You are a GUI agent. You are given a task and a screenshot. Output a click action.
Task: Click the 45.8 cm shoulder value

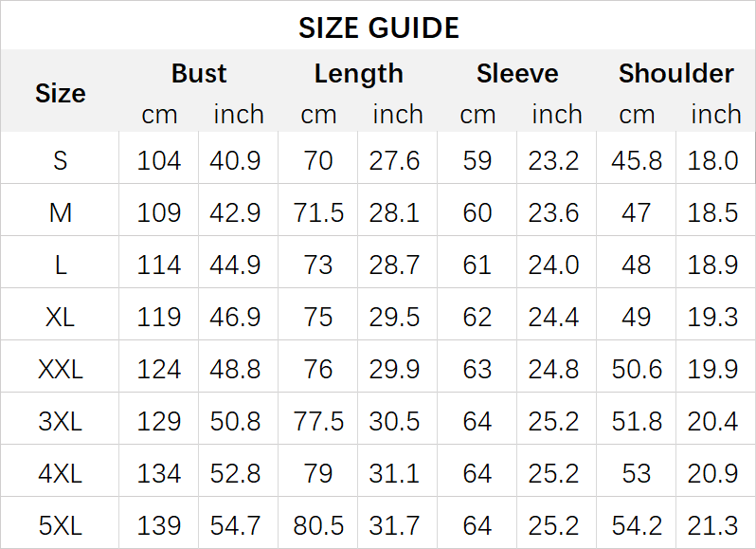[637, 160]
